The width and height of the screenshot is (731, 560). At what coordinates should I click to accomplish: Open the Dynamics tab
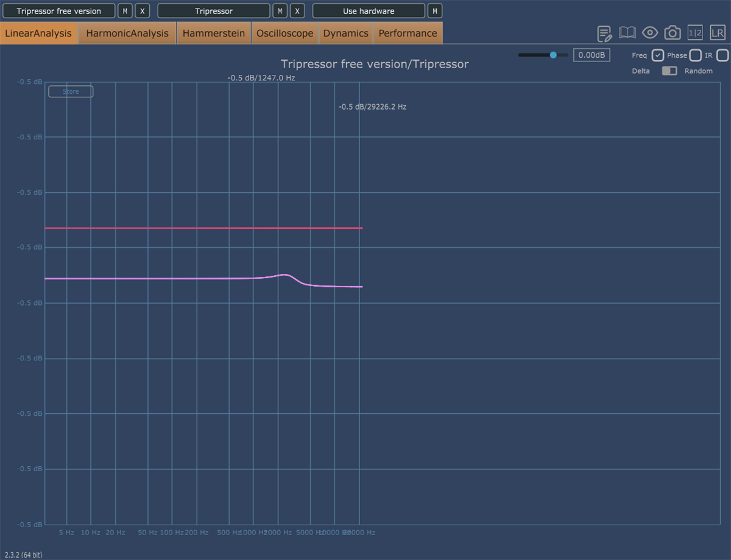pos(345,33)
